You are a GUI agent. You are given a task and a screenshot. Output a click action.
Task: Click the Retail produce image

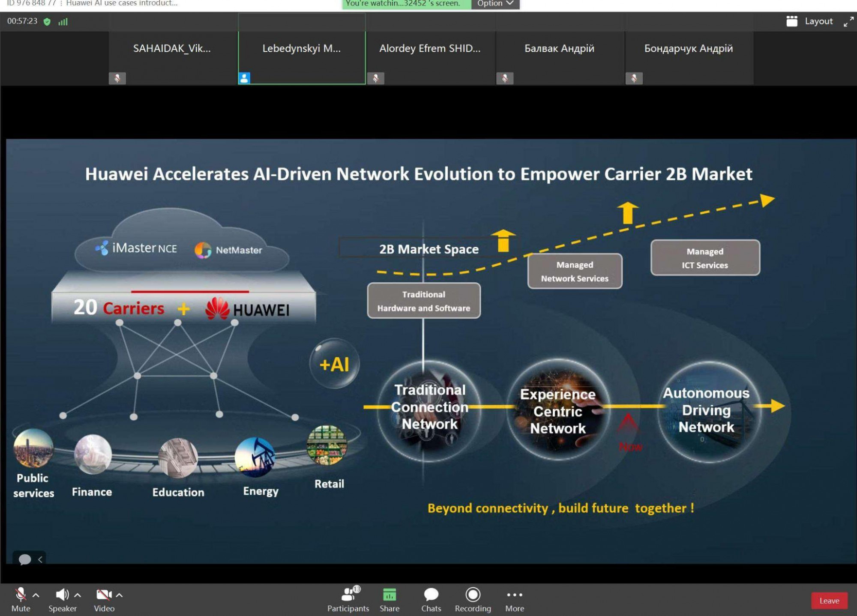[327, 446]
